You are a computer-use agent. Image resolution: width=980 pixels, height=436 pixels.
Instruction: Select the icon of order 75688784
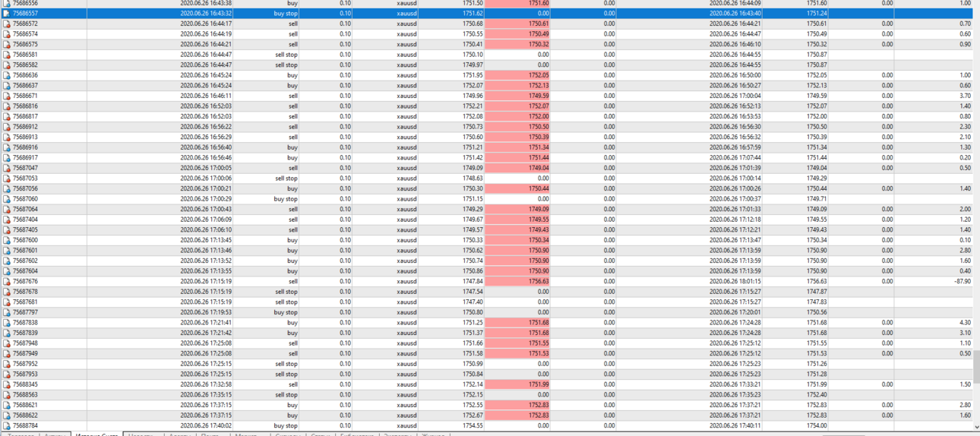(6, 426)
